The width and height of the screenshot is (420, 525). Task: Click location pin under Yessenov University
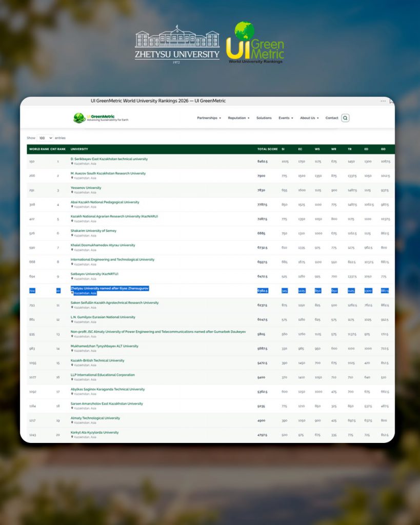[72, 192]
